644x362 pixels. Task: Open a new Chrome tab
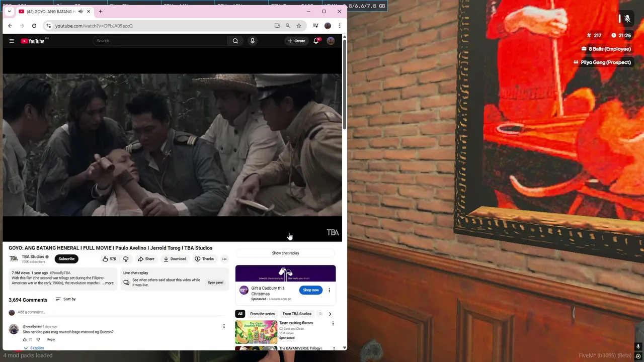[101, 11]
